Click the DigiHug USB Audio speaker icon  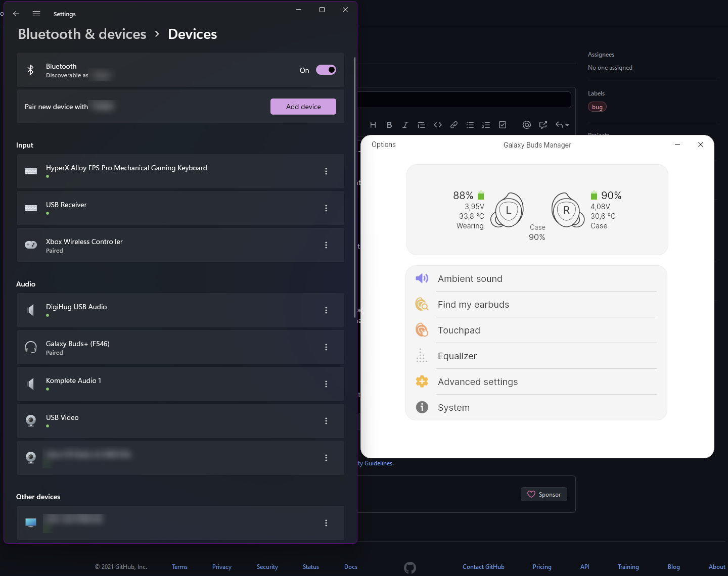[x=31, y=310]
